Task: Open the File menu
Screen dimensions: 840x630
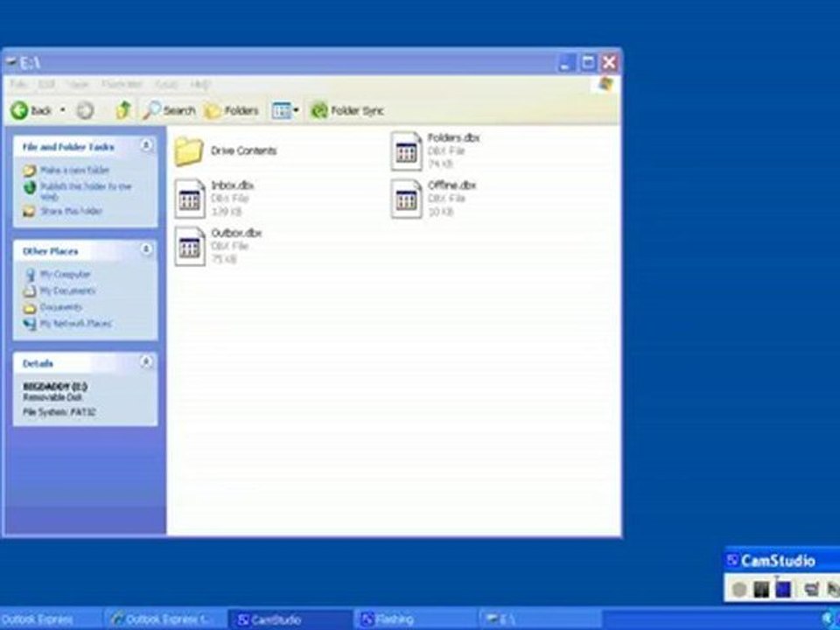Action: (x=17, y=84)
